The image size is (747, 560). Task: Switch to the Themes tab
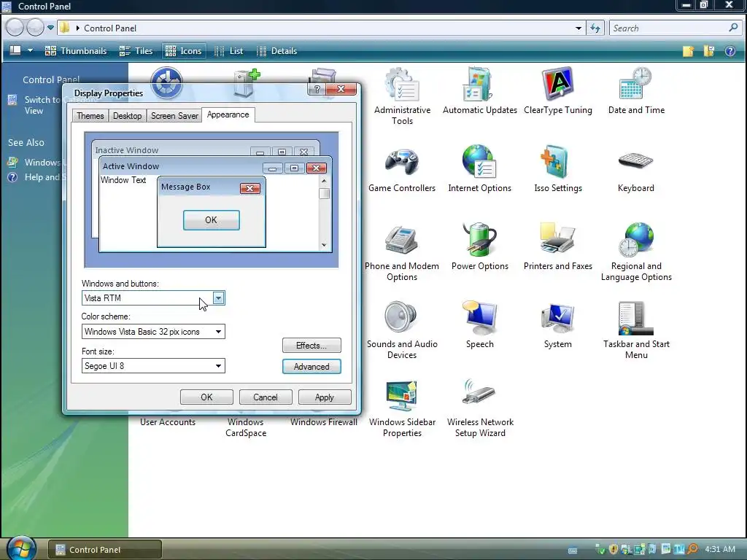90,116
